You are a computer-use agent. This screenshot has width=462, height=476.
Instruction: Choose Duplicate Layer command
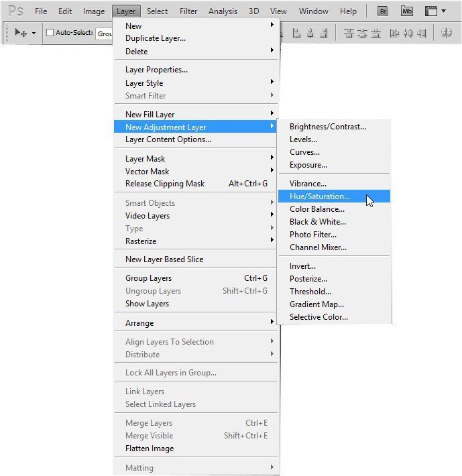tap(196, 38)
